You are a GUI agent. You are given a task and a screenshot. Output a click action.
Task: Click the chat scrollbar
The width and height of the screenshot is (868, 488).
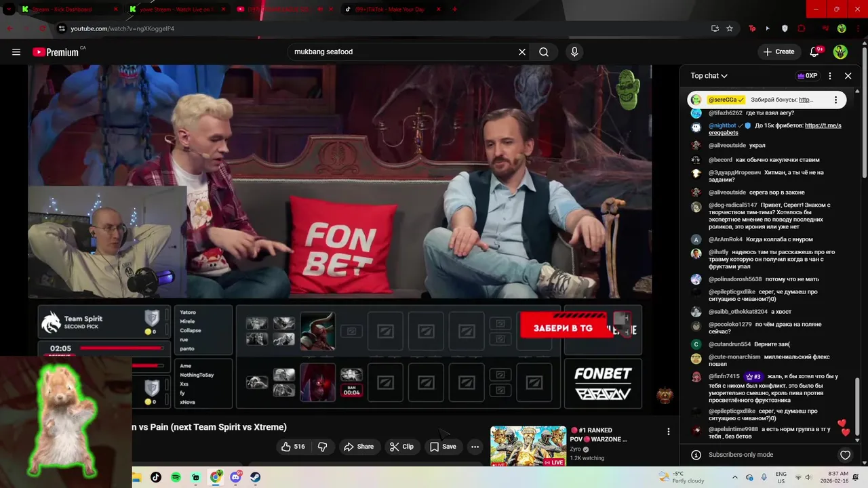tap(858, 405)
